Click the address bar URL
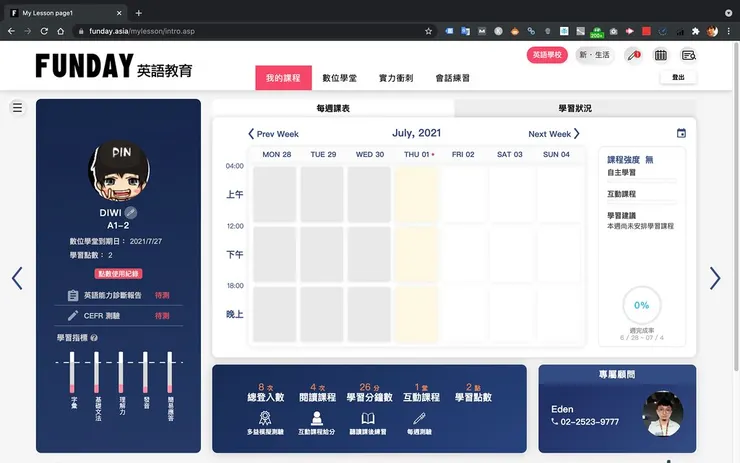Viewport: 740px width, 463px height. pos(142,31)
